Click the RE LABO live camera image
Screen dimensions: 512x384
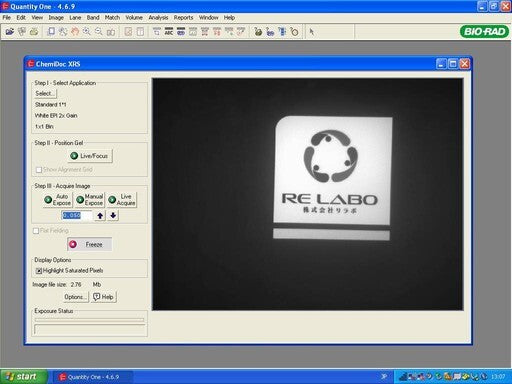pyautogui.click(x=308, y=194)
